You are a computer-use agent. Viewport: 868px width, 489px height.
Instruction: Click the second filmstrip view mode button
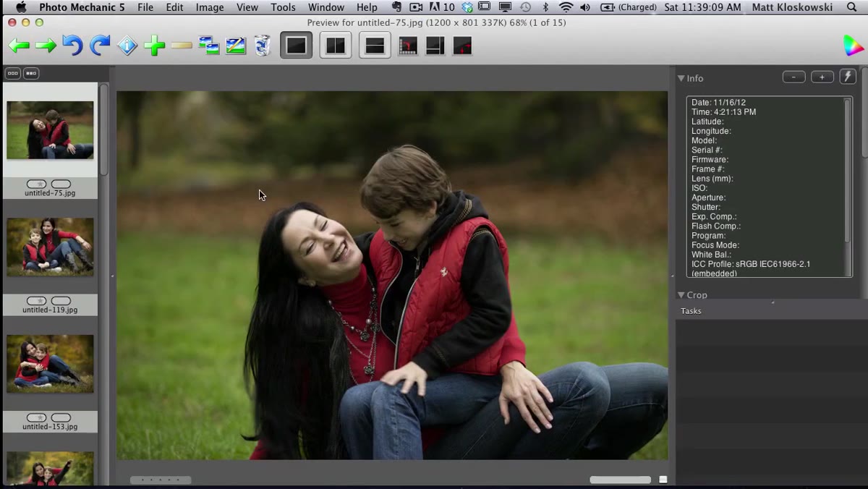coord(31,73)
